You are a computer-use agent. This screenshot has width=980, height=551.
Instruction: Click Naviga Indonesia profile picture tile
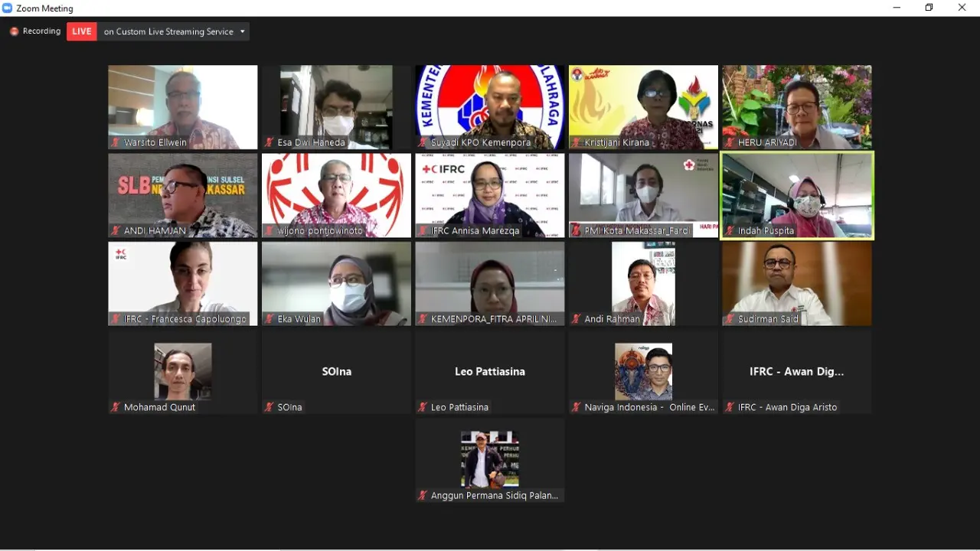tap(643, 371)
